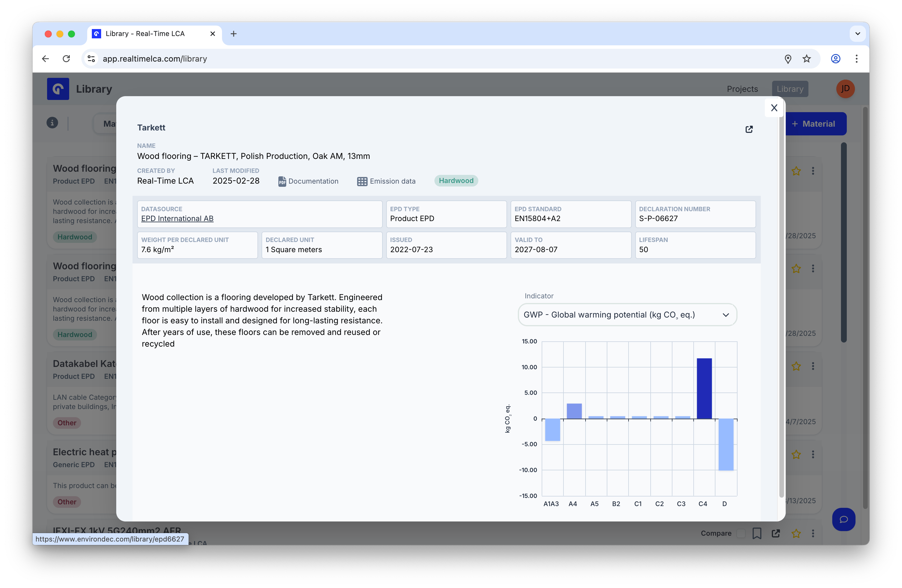Select the Library navigation tab
902x588 pixels.
[x=790, y=89]
